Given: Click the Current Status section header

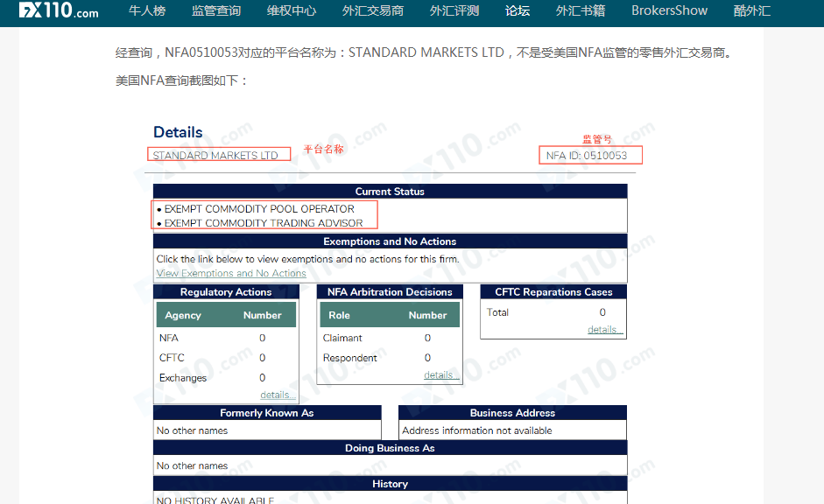Looking at the screenshot, I should pos(390,191).
